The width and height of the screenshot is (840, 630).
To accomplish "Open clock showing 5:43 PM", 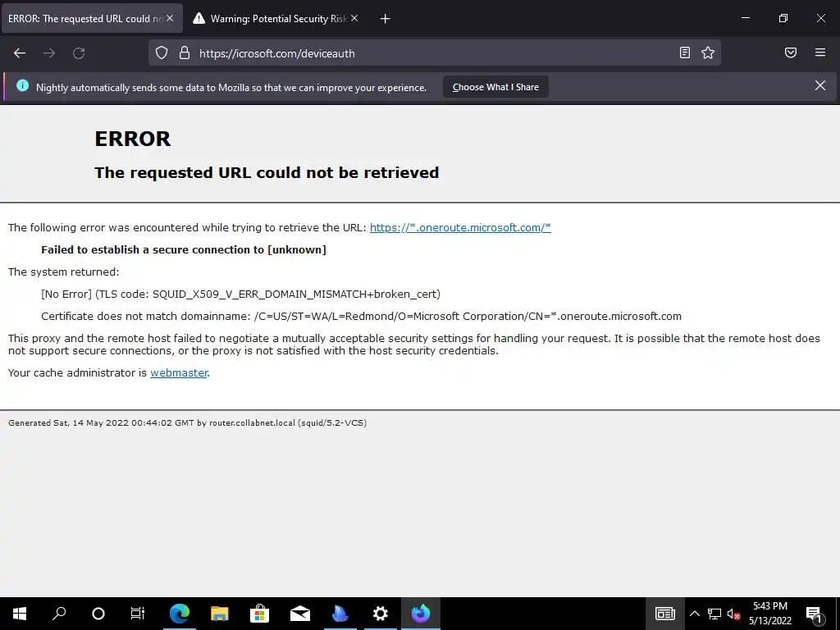I will [770, 614].
